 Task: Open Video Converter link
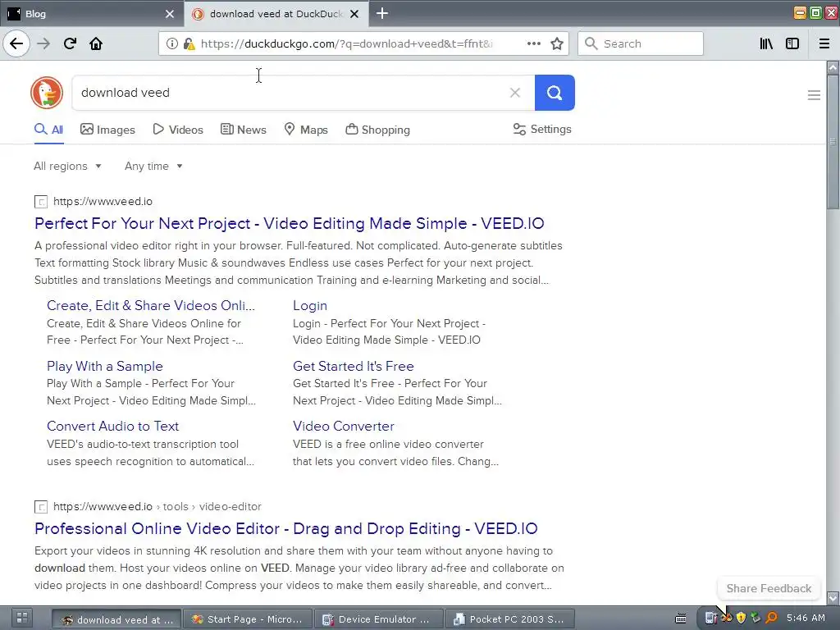click(344, 426)
